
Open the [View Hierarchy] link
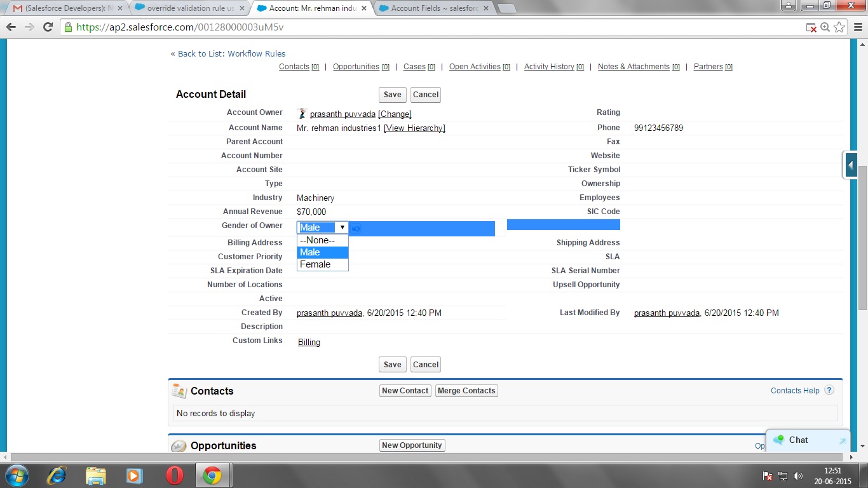coord(414,128)
